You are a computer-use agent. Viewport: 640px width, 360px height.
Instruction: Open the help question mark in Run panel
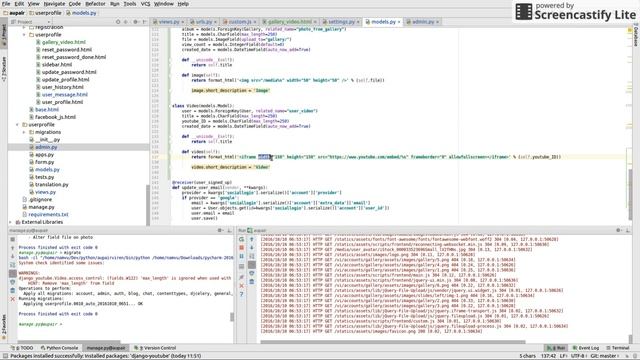[241, 294]
